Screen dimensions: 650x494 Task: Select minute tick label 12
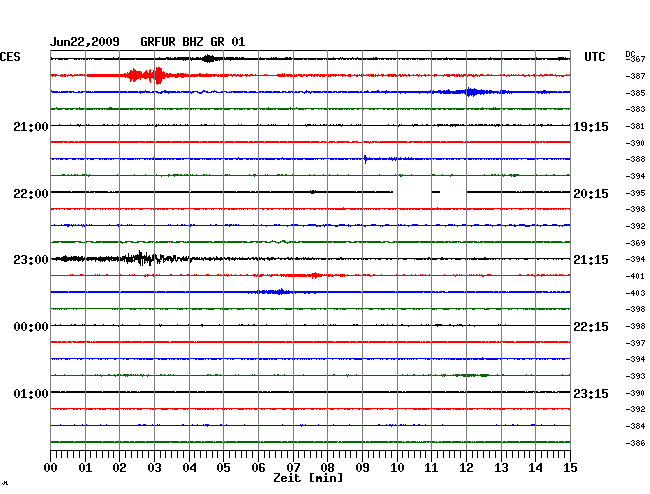click(466, 467)
